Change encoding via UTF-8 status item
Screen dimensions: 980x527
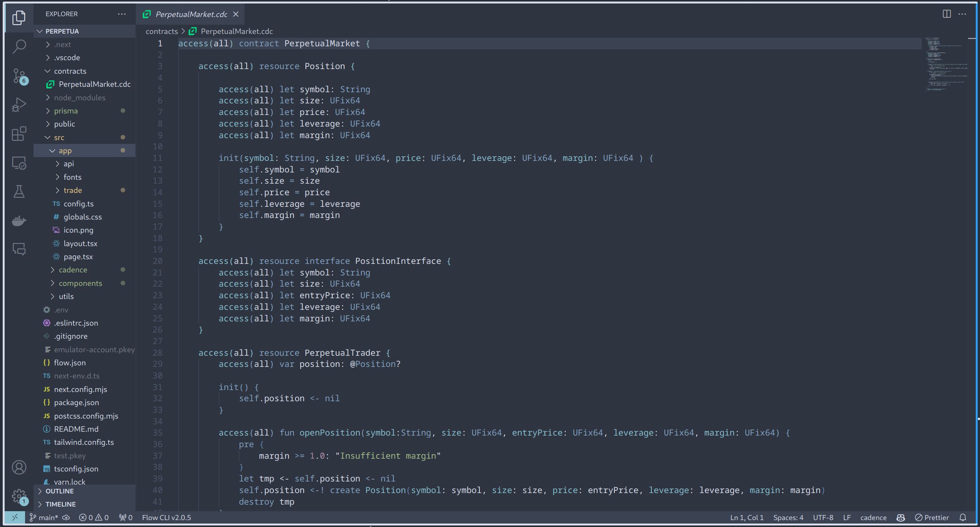click(x=823, y=517)
